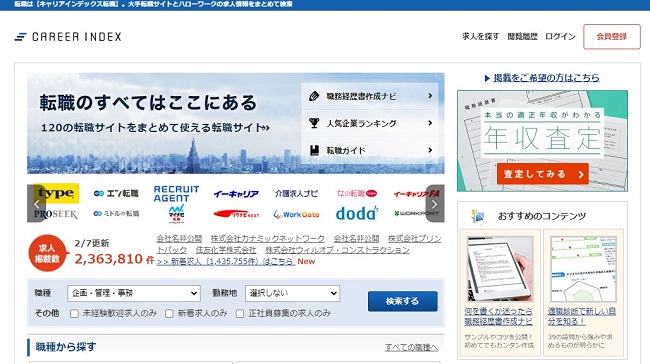650x364 pixels.
Task: Open the リクナビNEXT logo
Action: pyautogui.click(x=236, y=214)
